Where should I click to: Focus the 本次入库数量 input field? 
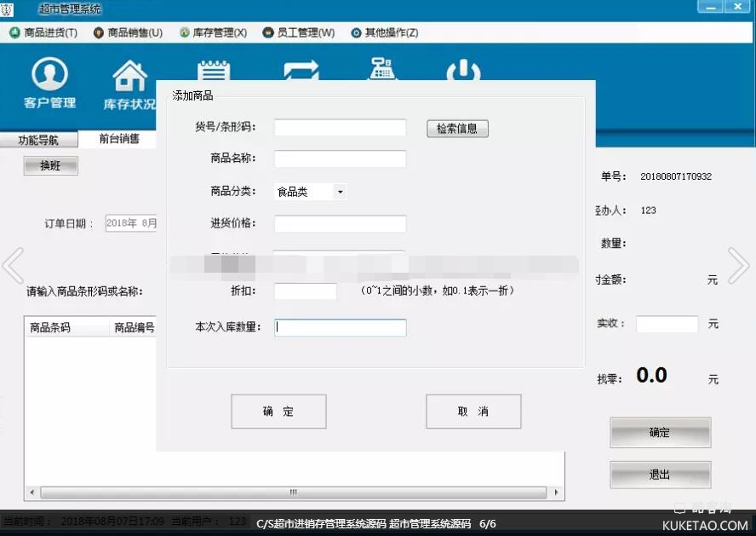point(340,327)
